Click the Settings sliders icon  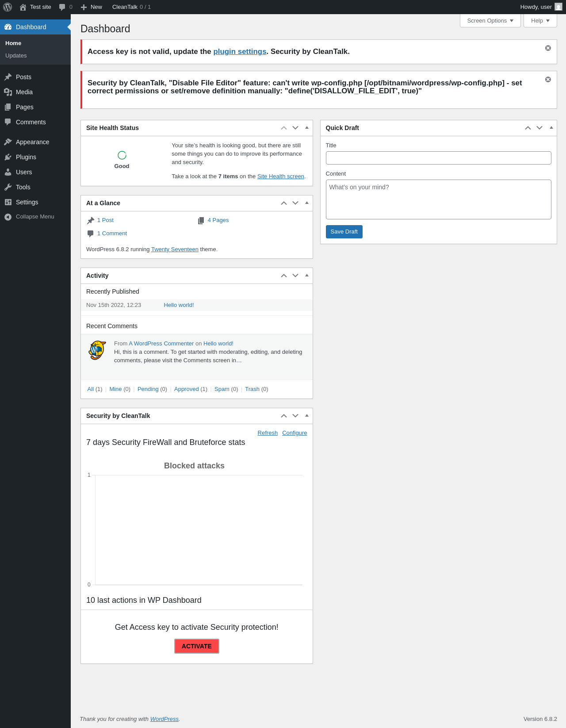pos(8,202)
